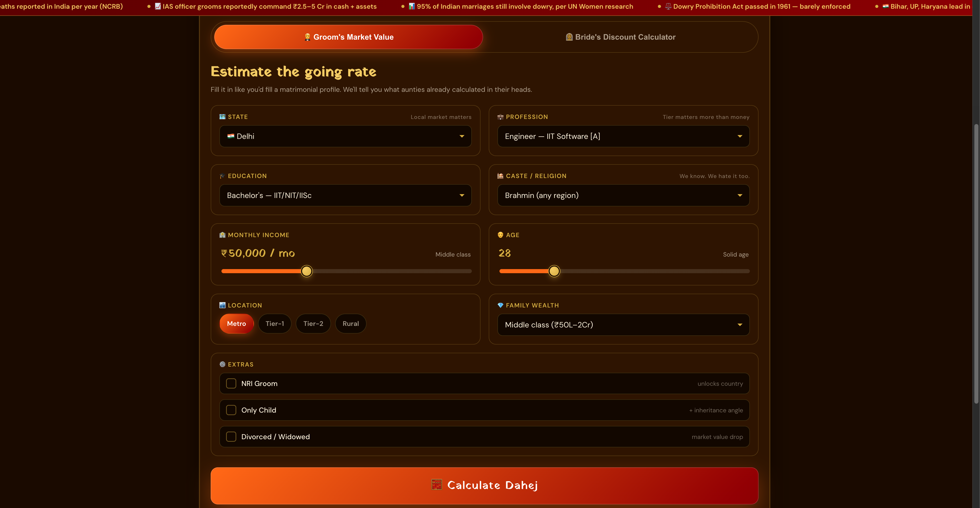Click the age value '28'

click(x=504, y=253)
